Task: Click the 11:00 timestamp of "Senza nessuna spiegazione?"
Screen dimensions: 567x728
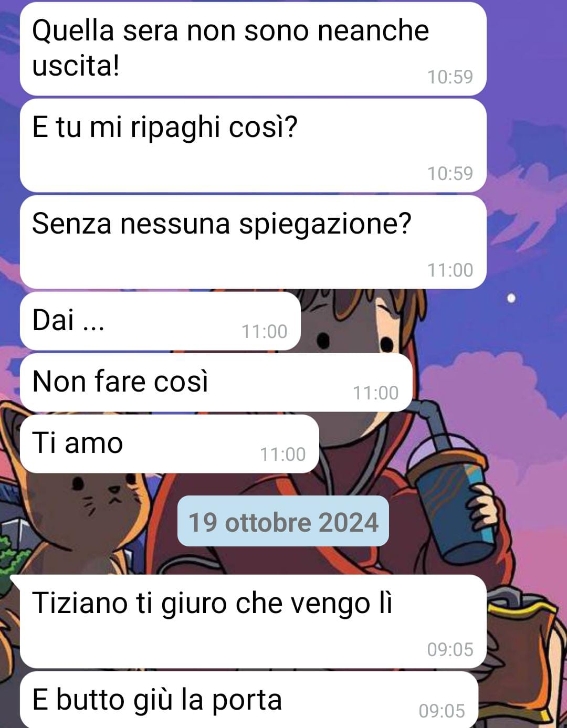Action: [450, 270]
